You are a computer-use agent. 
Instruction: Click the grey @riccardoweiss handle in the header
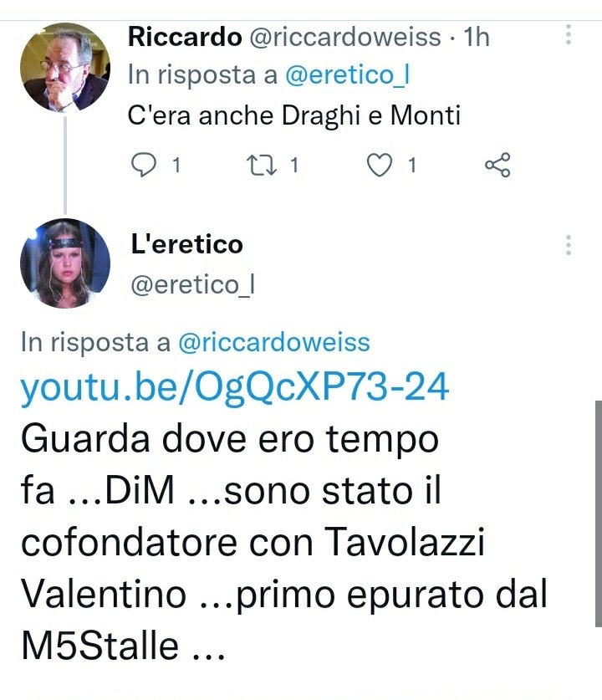[x=345, y=37]
